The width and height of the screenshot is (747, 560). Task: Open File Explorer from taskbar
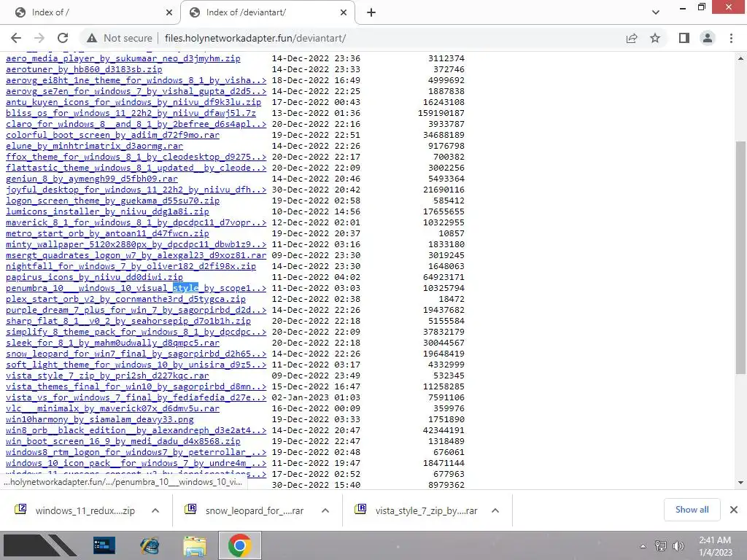tap(196, 545)
